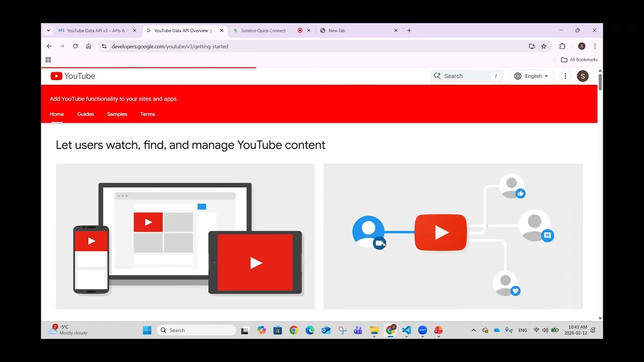Open the ENG language indicator in tray
The image size is (644, 362).
click(523, 330)
